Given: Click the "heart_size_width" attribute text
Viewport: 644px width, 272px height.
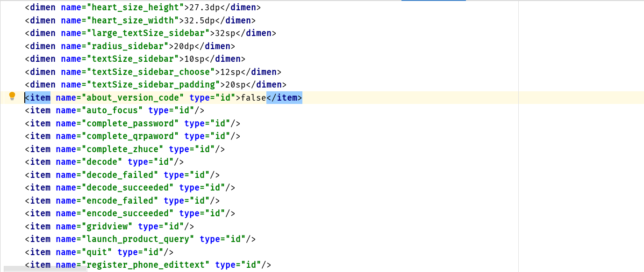Looking at the screenshot, I should 133,21.
